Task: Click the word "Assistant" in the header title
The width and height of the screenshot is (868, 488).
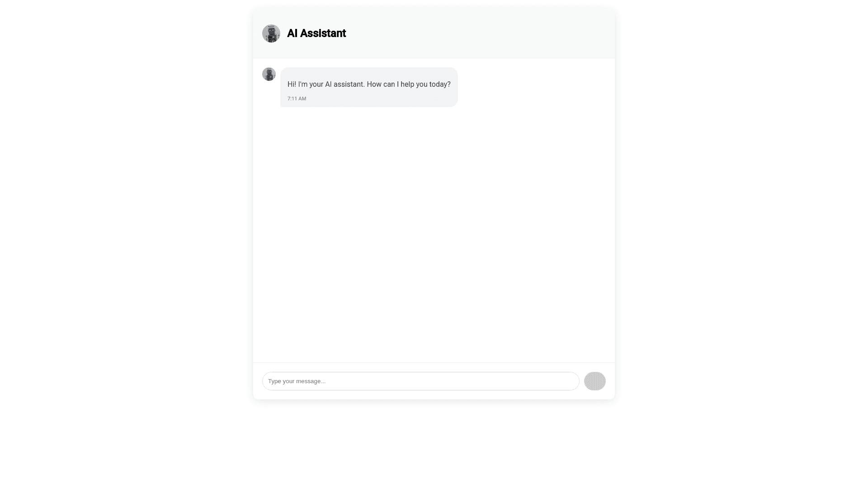Action: tap(323, 33)
